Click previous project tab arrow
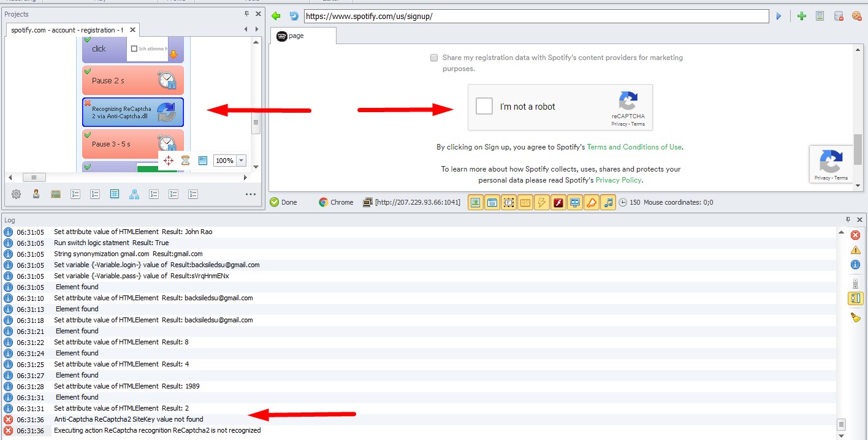 pyautogui.click(x=246, y=29)
